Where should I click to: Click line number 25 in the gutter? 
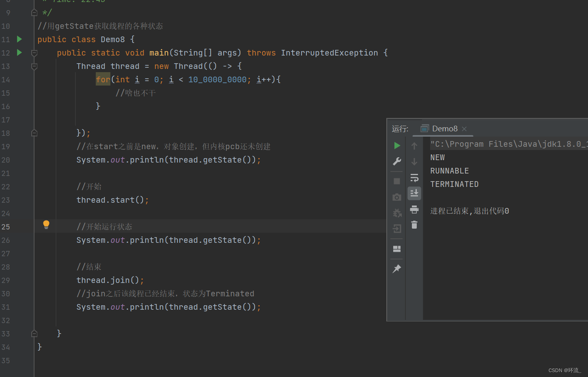pyautogui.click(x=6, y=227)
